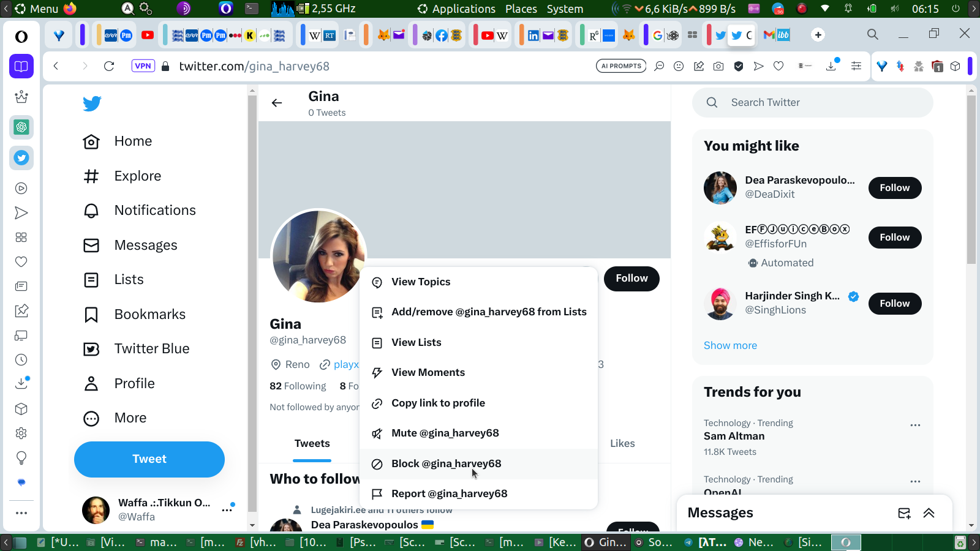Select View Lists menu entry
The width and height of the screenshot is (980, 551).
click(x=478, y=342)
